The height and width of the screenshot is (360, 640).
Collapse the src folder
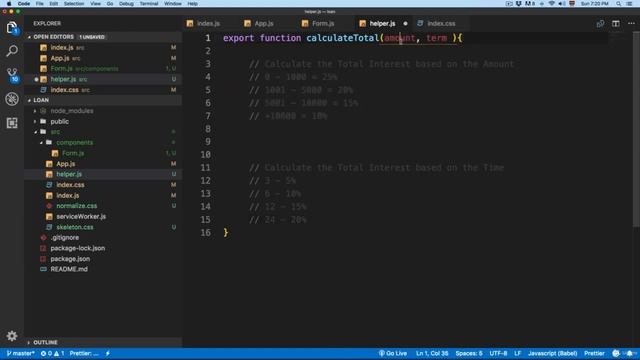[x=103, y=132]
